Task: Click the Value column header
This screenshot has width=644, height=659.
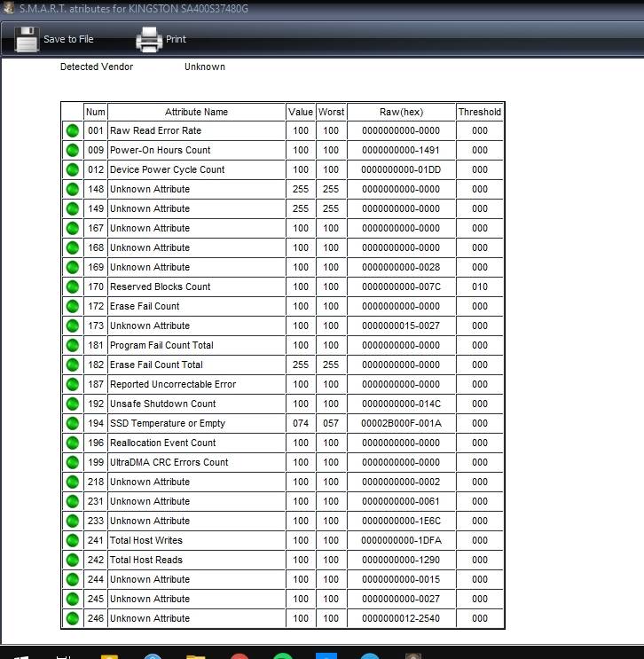Action: [301, 112]
